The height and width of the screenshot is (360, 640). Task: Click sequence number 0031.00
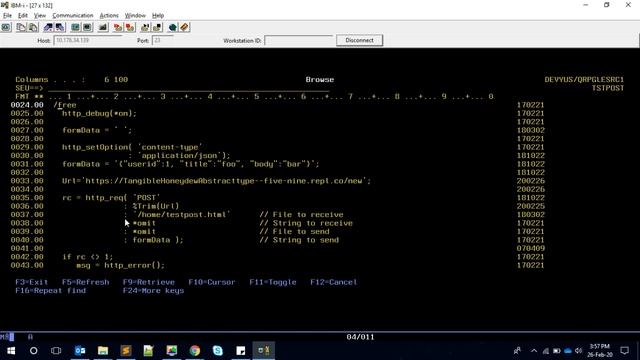pyautogui.click(x=27, y=164)
